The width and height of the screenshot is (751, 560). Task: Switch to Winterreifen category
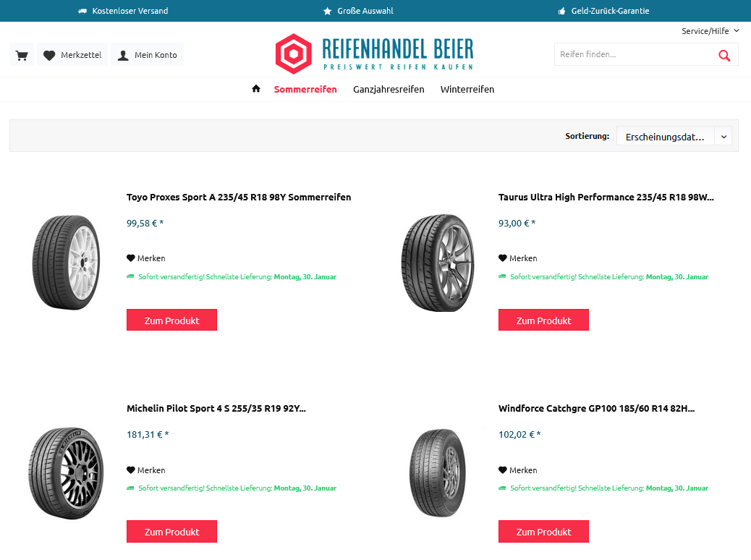tap(467, 89)
